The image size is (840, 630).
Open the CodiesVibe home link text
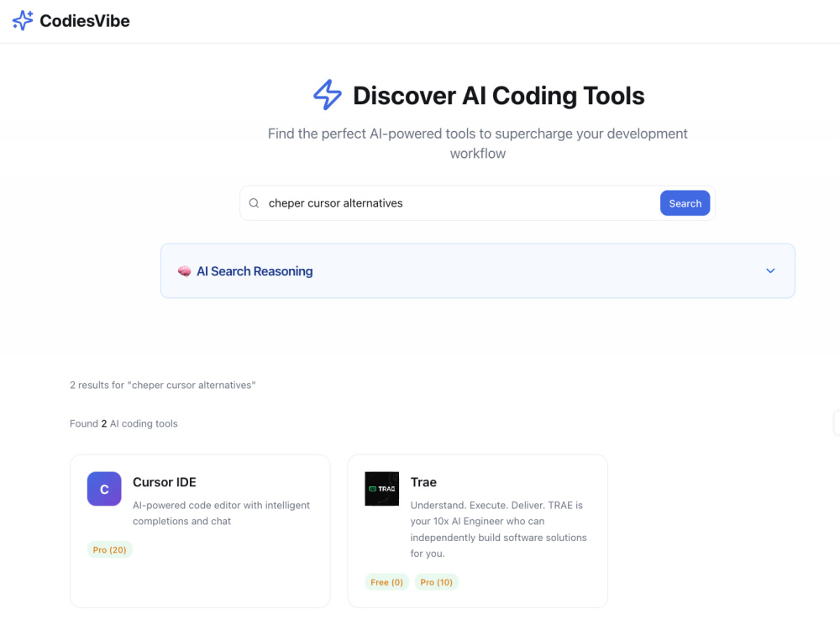pos(85,21)
